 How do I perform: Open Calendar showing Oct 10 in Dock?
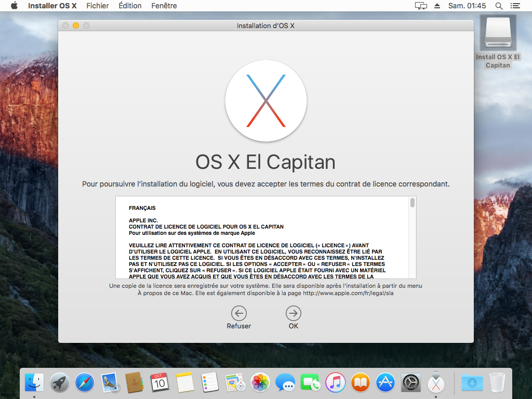coord(160,383)
